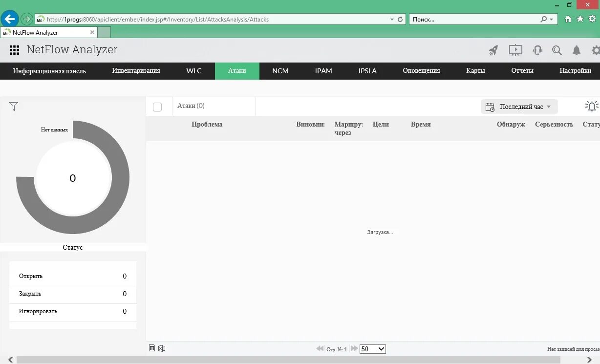Open the Инвентаризация menu
600x364 pixels.
click(136, 71)
